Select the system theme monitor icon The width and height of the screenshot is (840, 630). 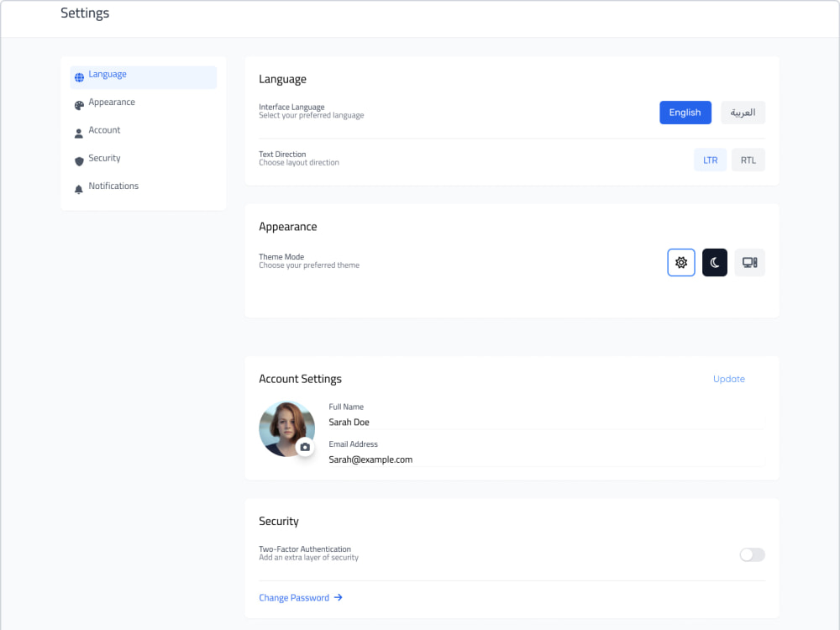click(749, 262)
